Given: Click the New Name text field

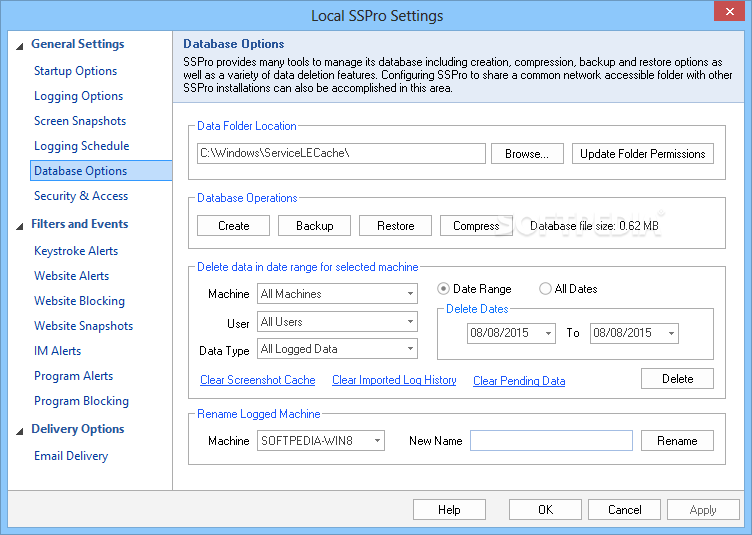Looking at the screenshot, I should pyautogui.click(x=551, y=441).
